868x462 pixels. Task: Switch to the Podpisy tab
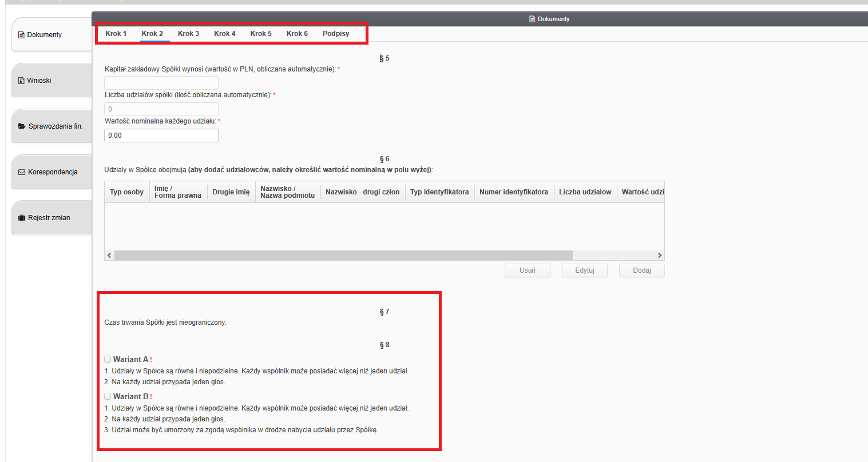[336, 34]
